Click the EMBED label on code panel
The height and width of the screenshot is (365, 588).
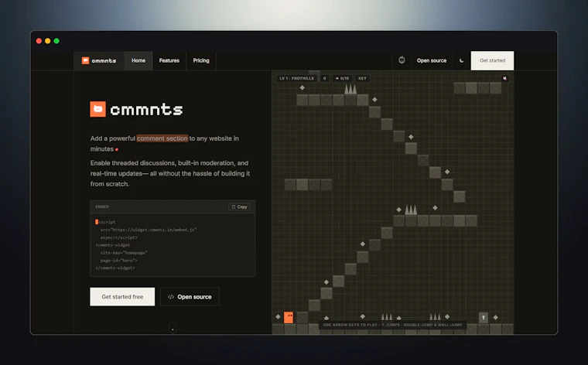pyautogui.click(x=102, y=206)
